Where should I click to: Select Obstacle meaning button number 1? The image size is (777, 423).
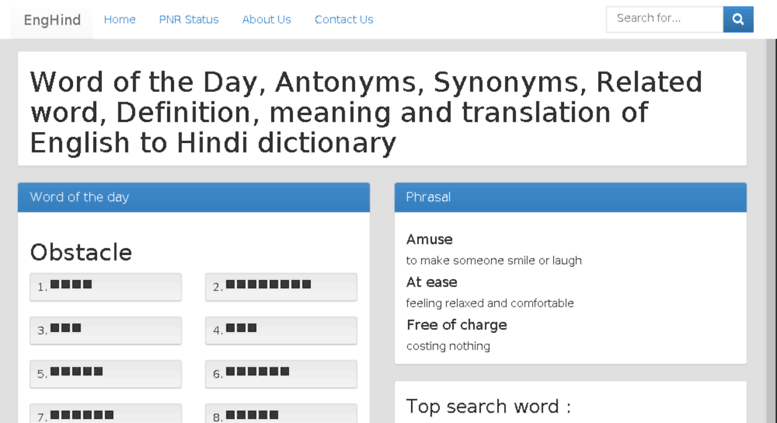click(x=106, y=287)
